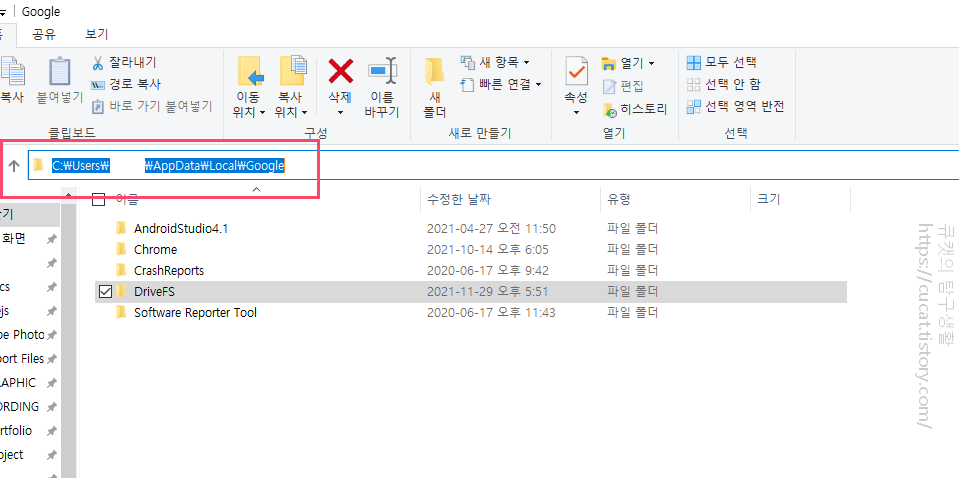The height and width of the screenshot is (478, 959).
Task: Click the CrashReports folder icon
Action: coord(120,270)
